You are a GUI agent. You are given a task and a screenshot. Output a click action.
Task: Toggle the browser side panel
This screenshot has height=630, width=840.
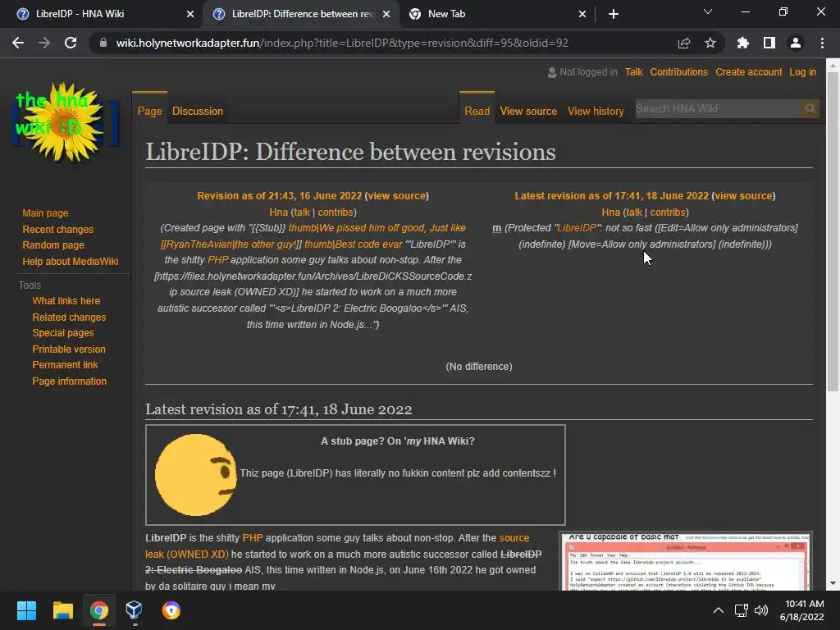click(769, 43)
